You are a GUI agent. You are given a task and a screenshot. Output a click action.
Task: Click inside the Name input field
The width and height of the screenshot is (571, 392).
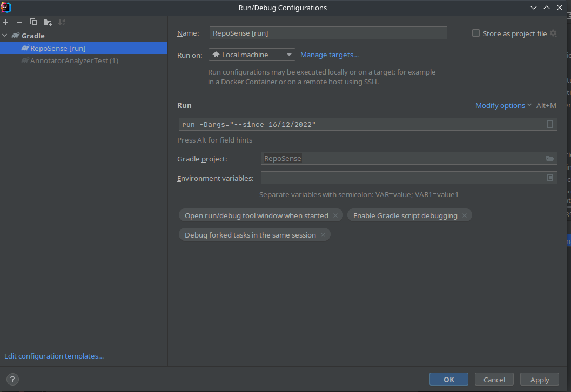[x=327, y=33]
